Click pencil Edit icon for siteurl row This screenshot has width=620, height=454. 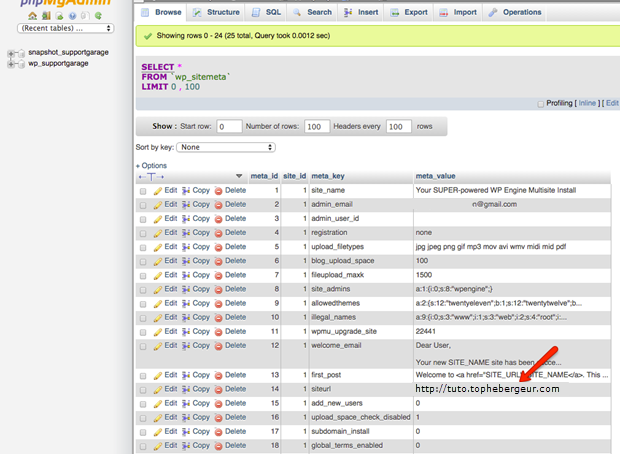tap(158, 390)
